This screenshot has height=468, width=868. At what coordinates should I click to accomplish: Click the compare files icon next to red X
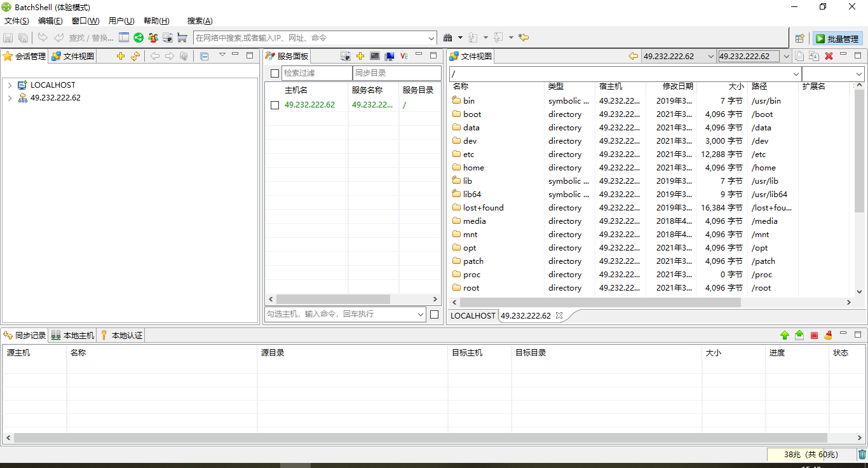pyautogui.click(x=814, y=56)
